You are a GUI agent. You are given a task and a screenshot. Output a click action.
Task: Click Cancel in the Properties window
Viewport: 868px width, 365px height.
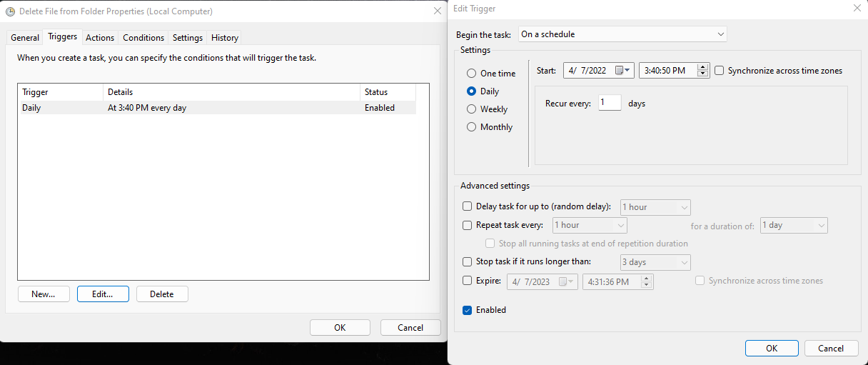(x=410, y=327)
